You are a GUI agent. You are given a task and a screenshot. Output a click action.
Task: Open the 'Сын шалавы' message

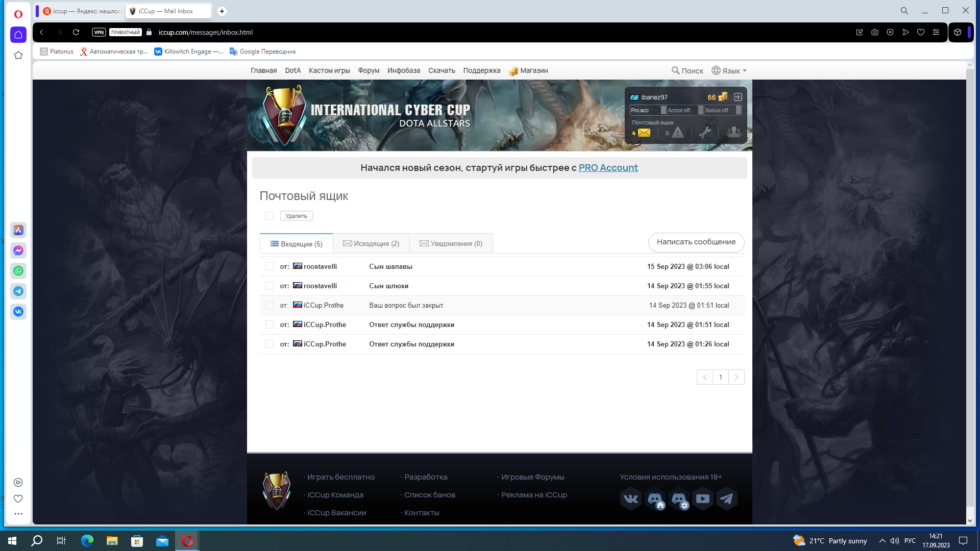tap(390, 266)
